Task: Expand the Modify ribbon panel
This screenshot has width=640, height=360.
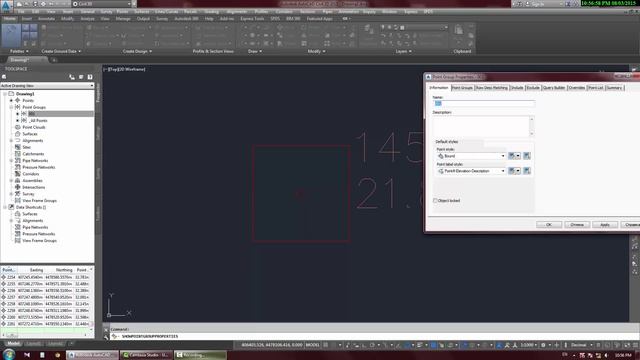Action: 316,51
